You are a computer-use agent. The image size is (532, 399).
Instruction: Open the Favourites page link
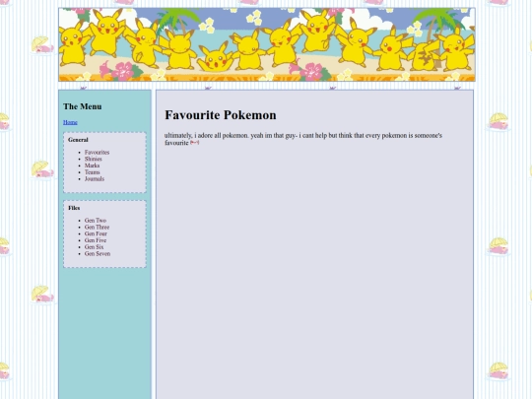point(97,152)
